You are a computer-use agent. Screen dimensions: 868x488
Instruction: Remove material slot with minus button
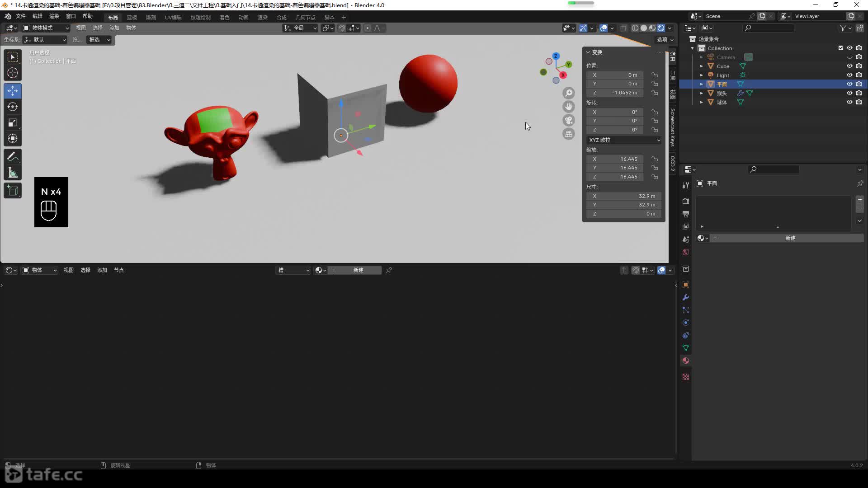(860, 209)
